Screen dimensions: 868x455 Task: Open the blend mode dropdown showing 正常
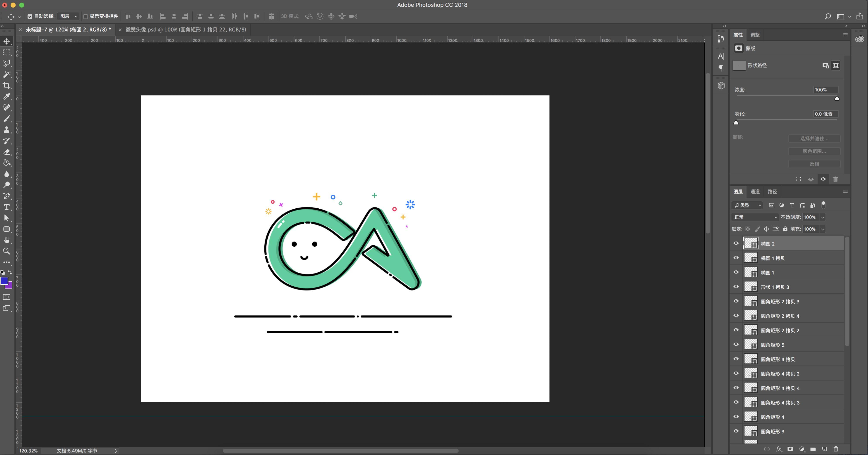click(x=755, y=217)
